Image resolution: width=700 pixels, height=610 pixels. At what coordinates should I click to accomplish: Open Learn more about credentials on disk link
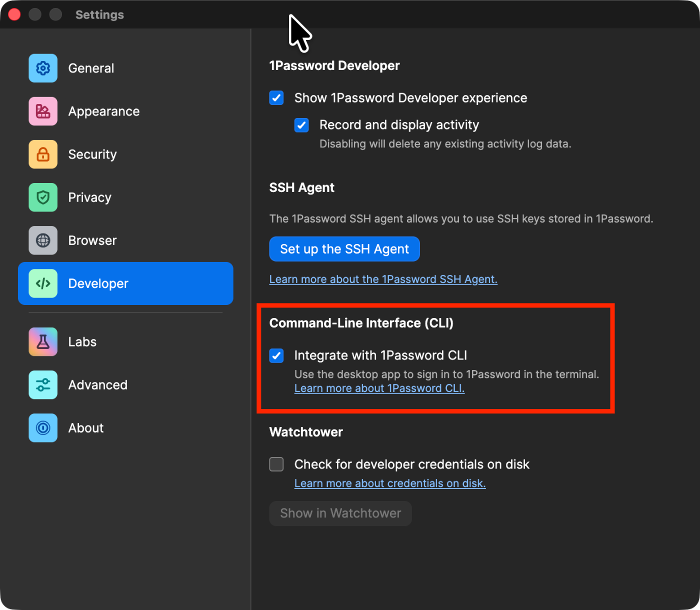click(x=390, y=483)
